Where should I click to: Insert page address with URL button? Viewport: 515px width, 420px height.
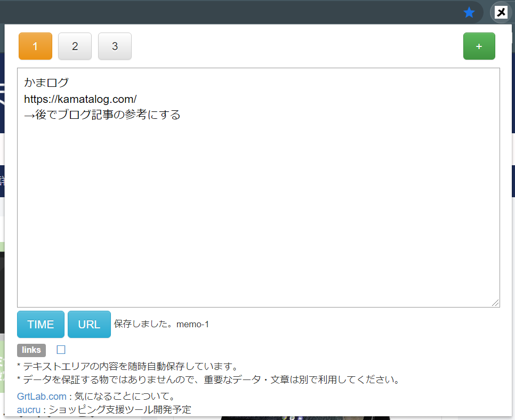(90, 325)
